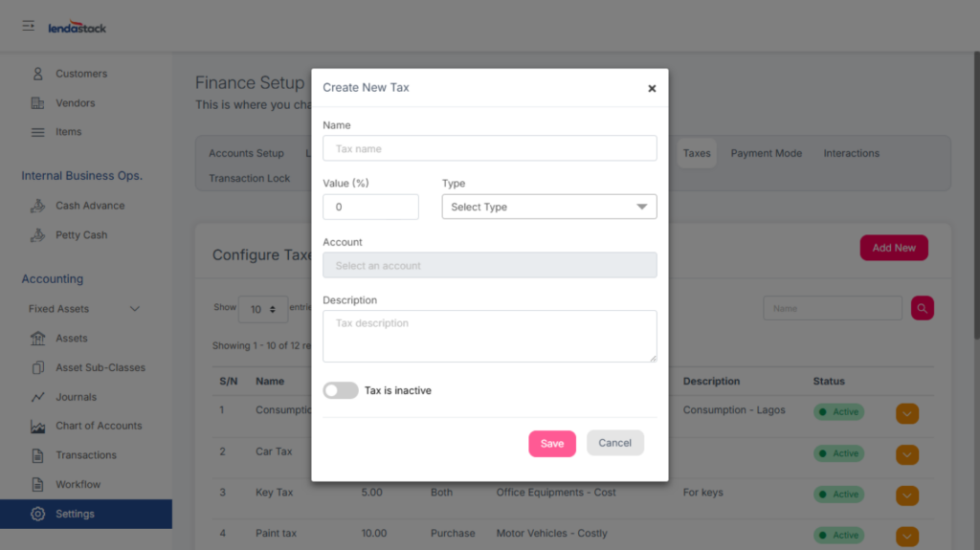The image size is (980, 550).
Task: Click the Customers person icon
Action: 38,74
